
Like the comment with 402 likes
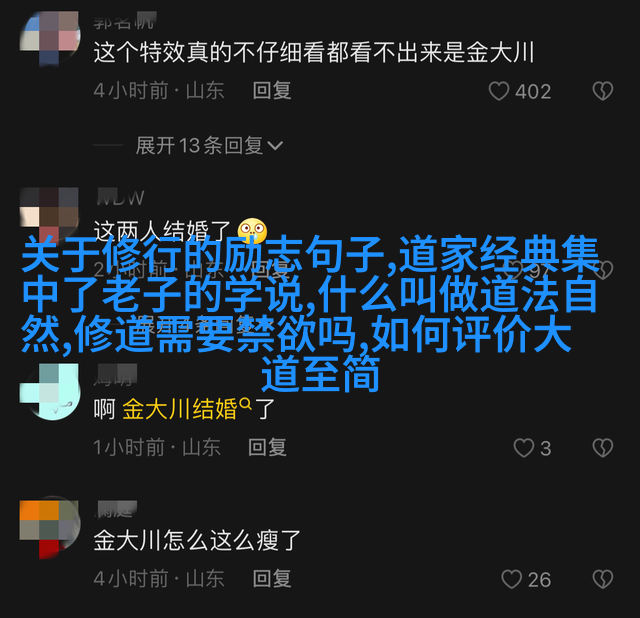click(x=499, y=91)
